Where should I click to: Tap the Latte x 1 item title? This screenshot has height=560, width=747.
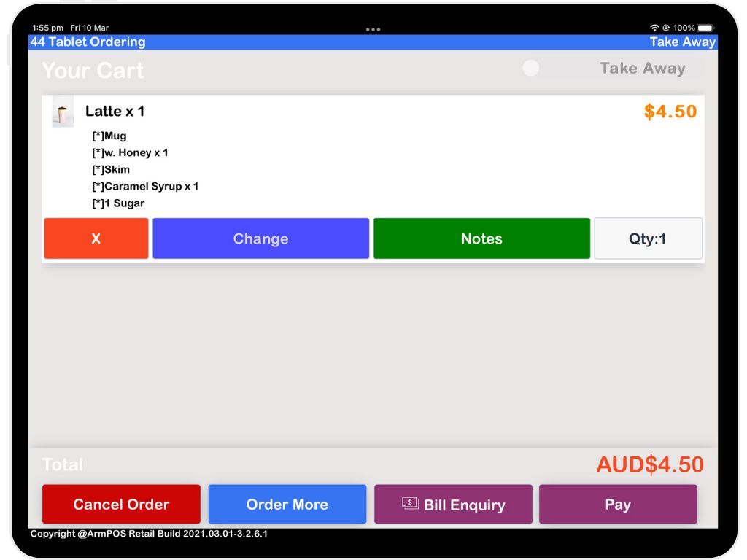pyautogui.click(x=115, y=111)
